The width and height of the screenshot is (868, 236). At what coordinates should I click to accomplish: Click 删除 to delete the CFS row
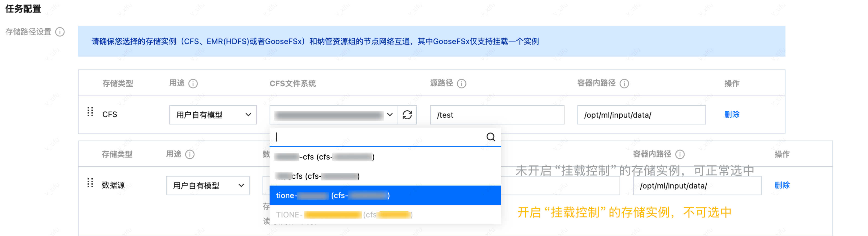click(732, 115)
